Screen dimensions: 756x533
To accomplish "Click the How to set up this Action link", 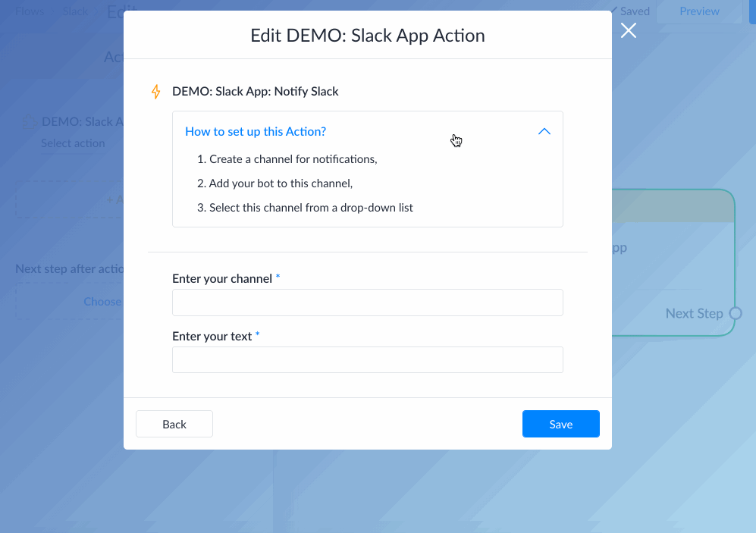I will click(256, 131).
